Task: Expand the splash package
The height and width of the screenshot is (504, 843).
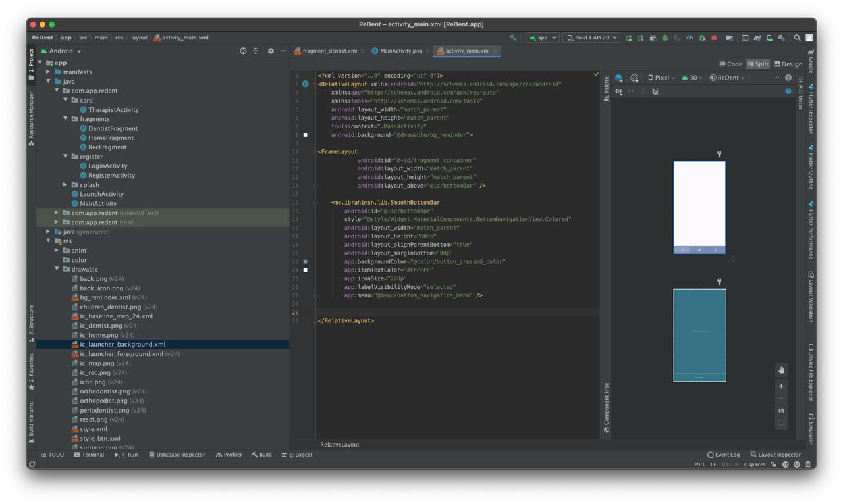Action: point(65,185)
